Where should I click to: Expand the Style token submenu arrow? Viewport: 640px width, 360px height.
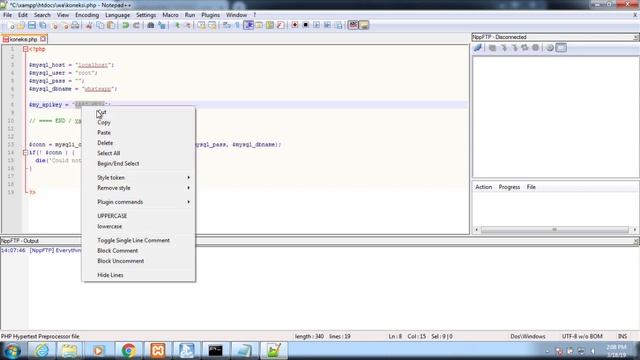pyautogui.click(x=189, y=178)
